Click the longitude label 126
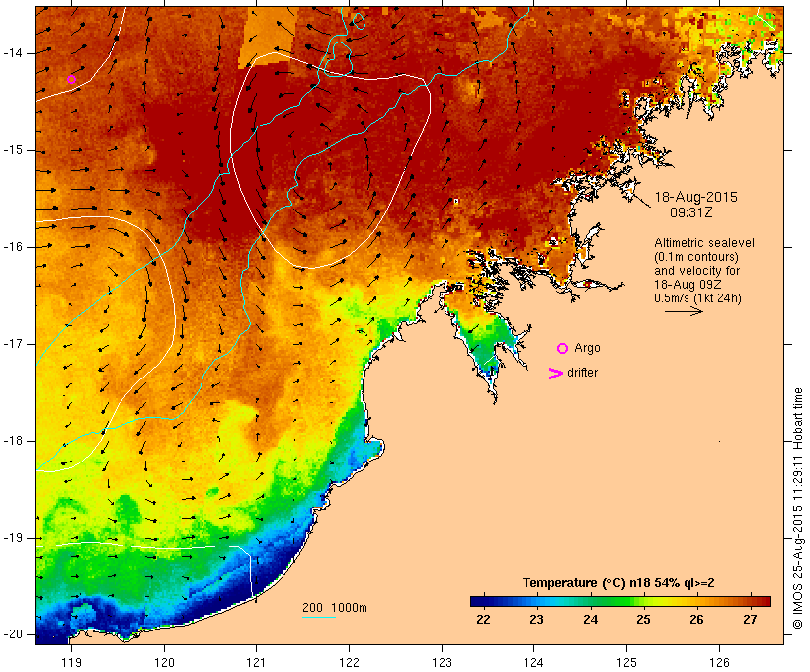The image size is (810, 672). coord(719,662)
